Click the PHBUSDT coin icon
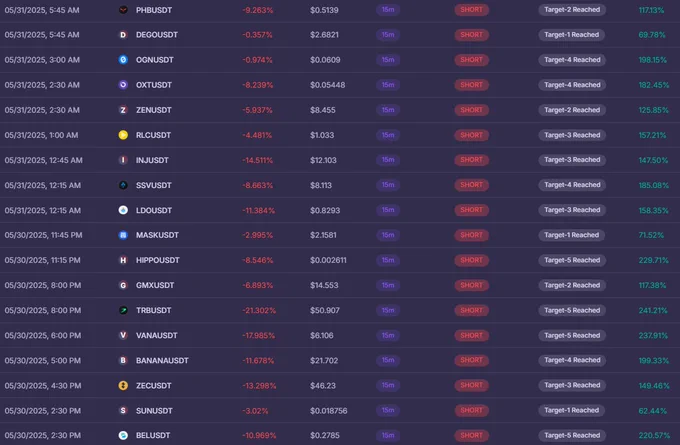 click(x=123, y=10)
